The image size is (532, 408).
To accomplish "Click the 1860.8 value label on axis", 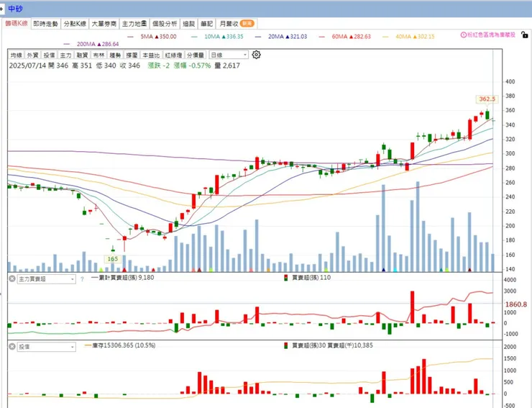I will point(516,304).
